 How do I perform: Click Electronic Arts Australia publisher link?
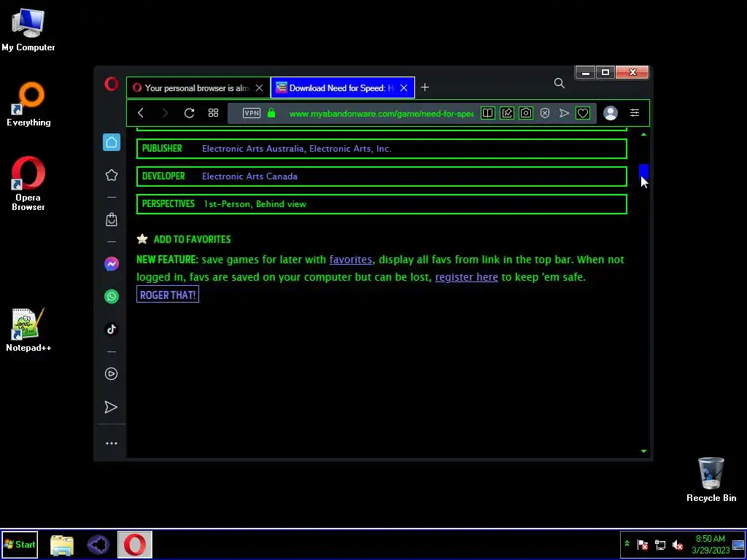point(253,149)
